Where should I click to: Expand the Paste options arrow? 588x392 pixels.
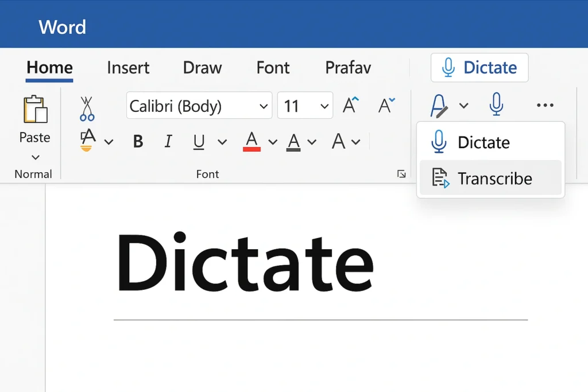click(x=35, y=157)
